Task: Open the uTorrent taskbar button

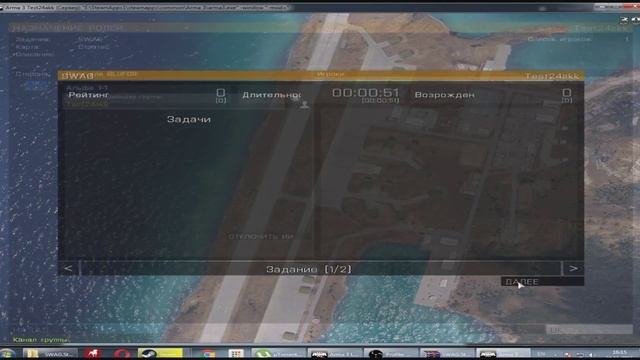Action: tap(278, 354)
